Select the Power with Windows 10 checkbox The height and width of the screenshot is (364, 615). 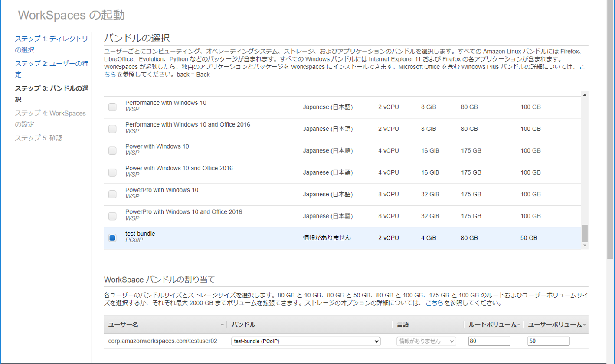112,150
